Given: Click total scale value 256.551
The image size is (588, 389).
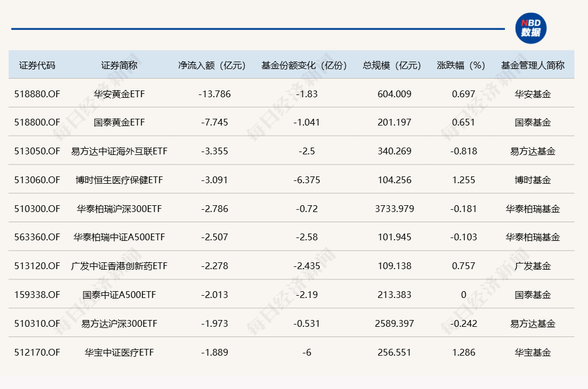Looking at the screenshot, I should click(395, 352).
